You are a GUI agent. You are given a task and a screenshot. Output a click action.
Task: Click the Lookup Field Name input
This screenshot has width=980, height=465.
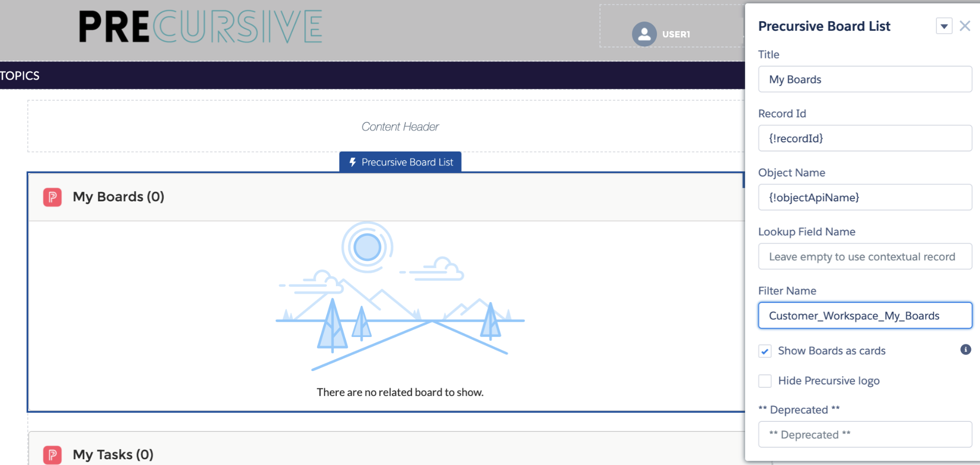point(865,256)
